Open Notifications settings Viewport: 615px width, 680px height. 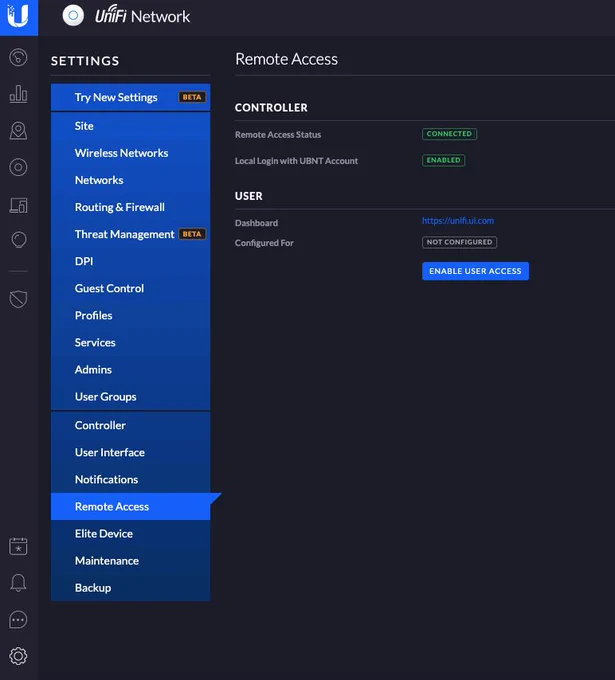click(x=131, y=480)
